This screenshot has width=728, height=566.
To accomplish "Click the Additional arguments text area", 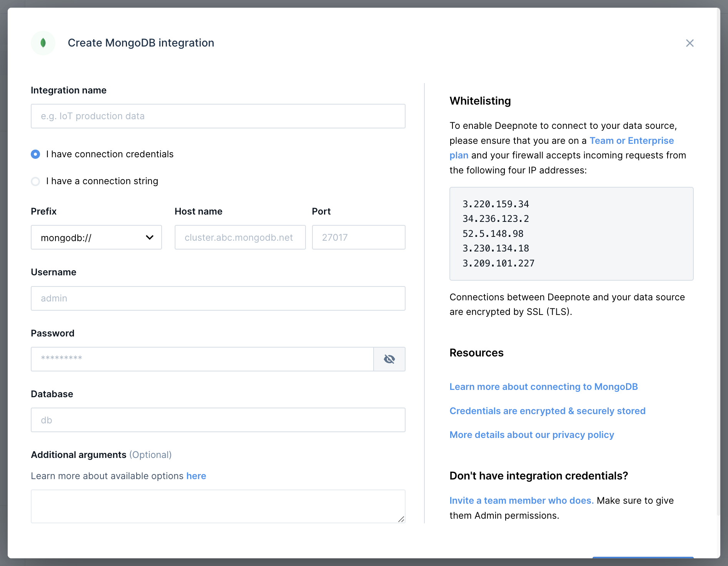I will click(218, 506).
